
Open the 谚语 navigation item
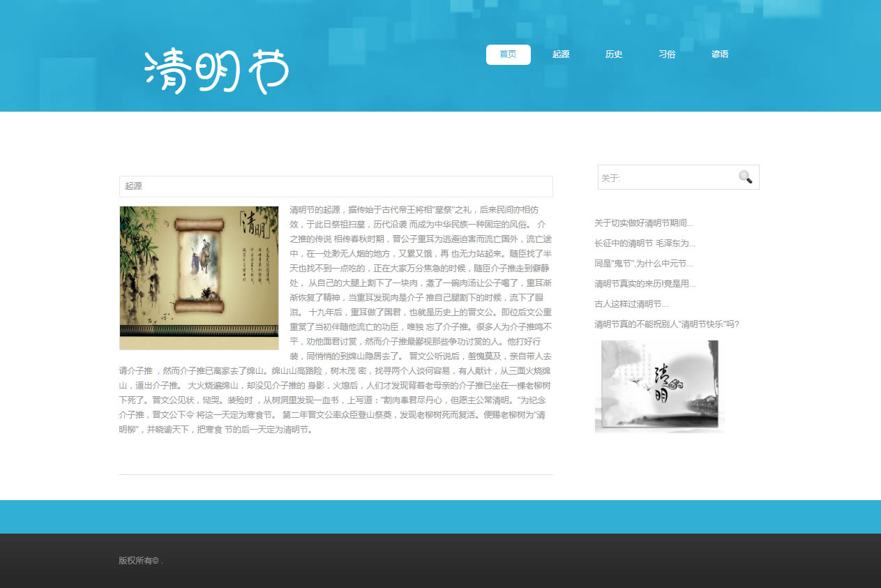click(x=720, y=54)
